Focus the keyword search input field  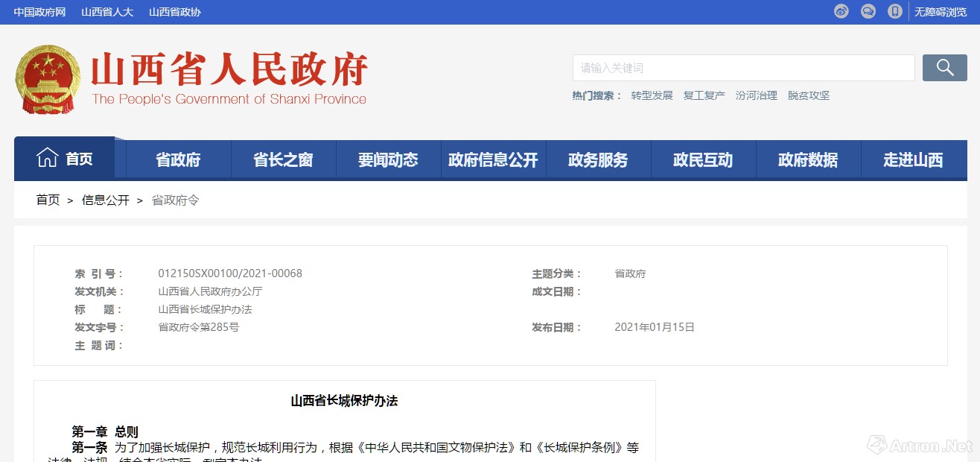(x=743, y=68)
